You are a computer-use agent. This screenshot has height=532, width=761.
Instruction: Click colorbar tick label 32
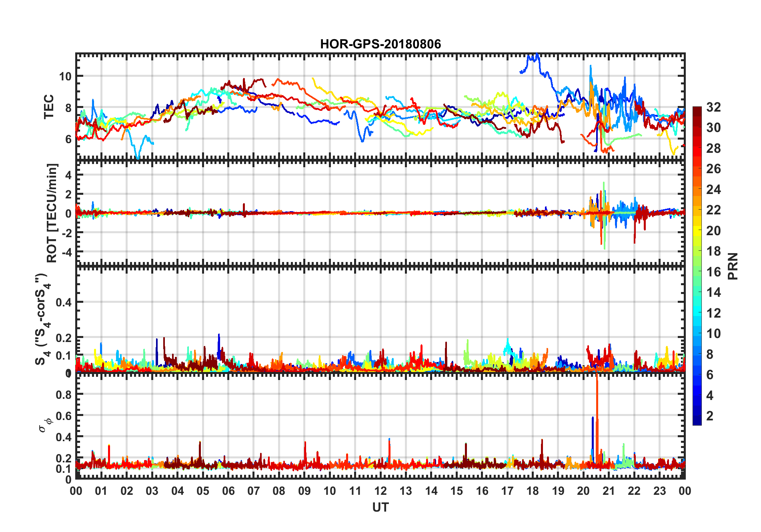713,107
